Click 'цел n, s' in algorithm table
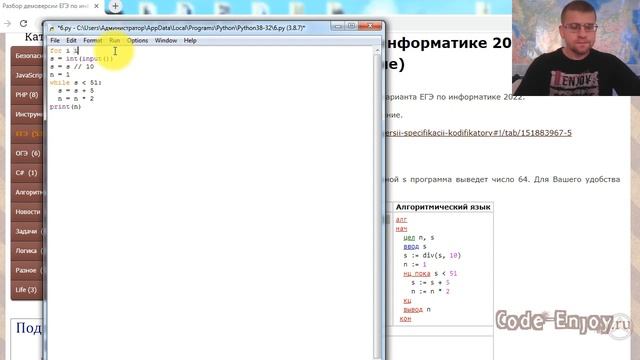The width and height of the screenshot is (640, 360). tap(419, 238)
